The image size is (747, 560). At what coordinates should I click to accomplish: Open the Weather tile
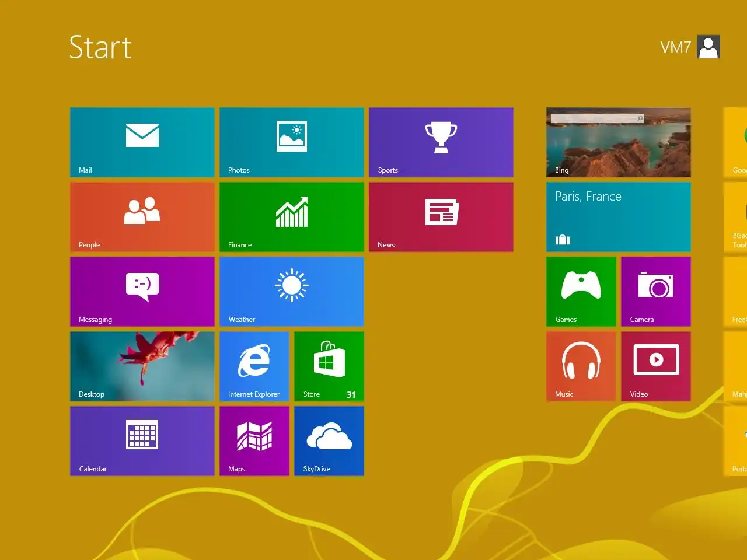click(x=292, y=292)
